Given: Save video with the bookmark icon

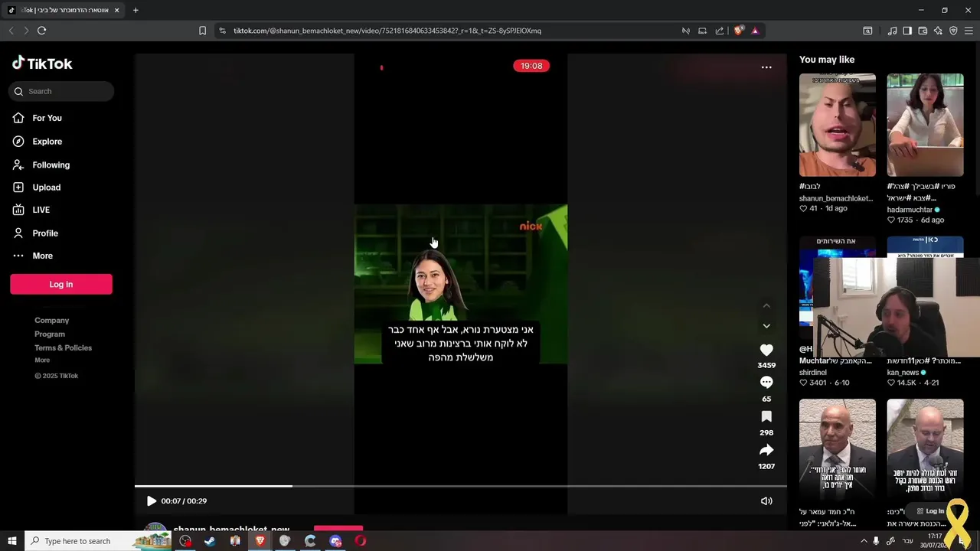Looking at the screenshot, I should coord(766,416).
